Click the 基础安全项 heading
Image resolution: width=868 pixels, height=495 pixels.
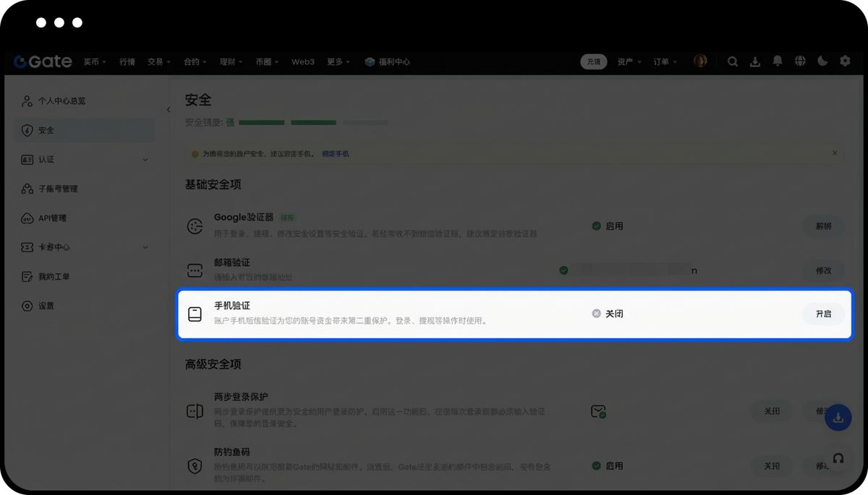coord(213,185)
